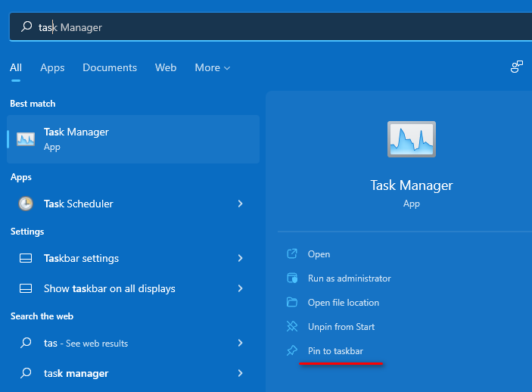Select the 'task manager' web suggestion

(x=133, y=373)
